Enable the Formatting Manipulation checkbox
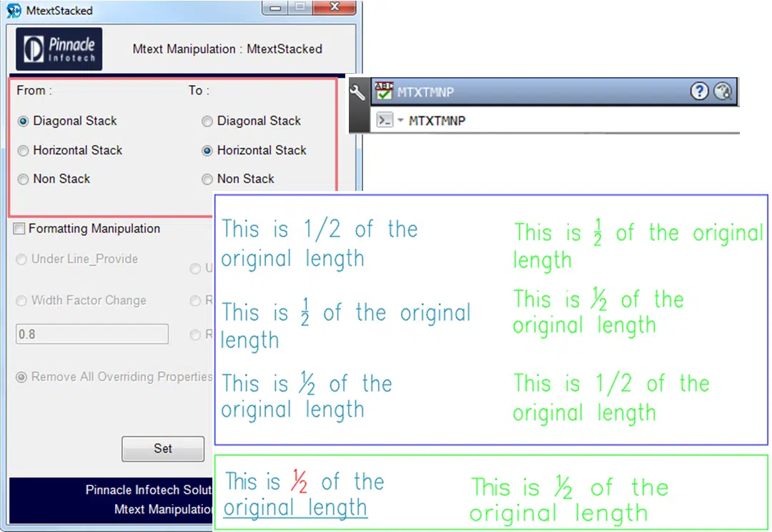Viewport: 772px width, 532px height. point(19,229)
